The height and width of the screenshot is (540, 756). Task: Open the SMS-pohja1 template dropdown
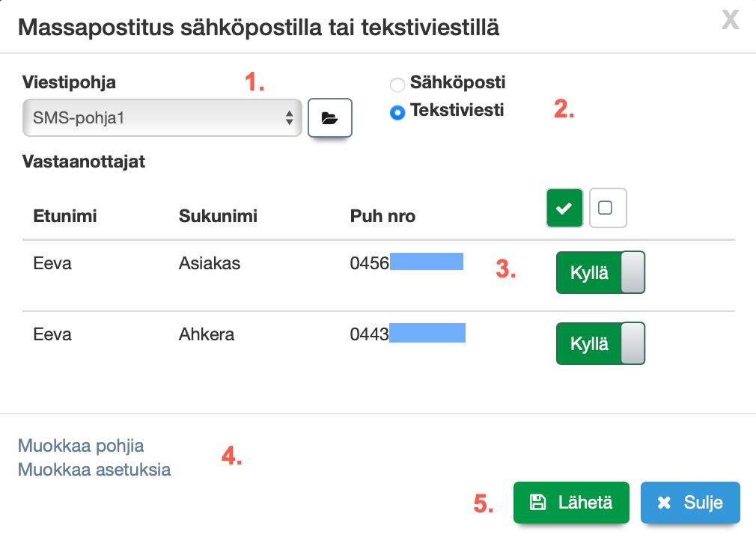pyautogui.click(x=162, y=118)
